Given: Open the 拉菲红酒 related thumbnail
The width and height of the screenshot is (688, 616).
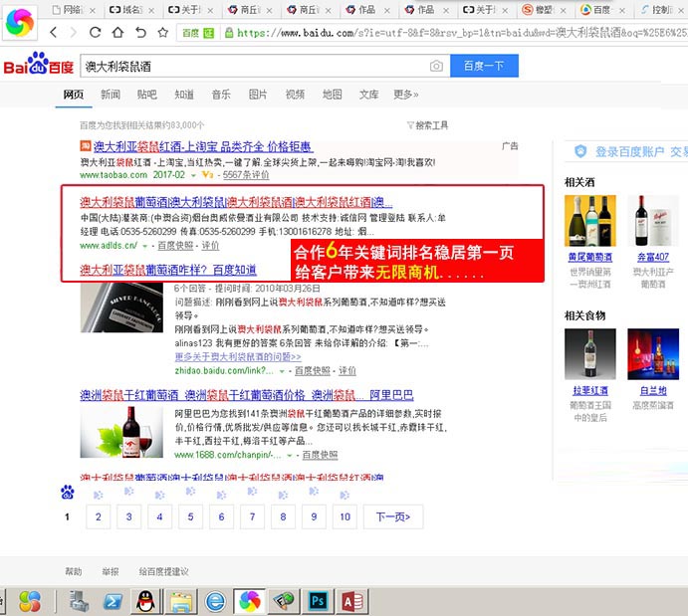Looking at the screenshot, I should 590,354.
